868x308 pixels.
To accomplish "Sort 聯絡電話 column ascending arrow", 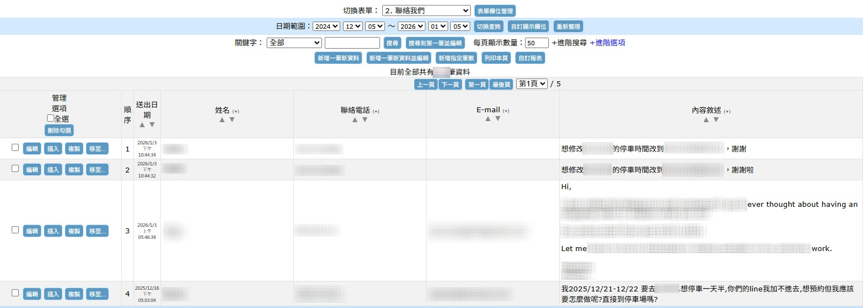I will pos(355,119).
